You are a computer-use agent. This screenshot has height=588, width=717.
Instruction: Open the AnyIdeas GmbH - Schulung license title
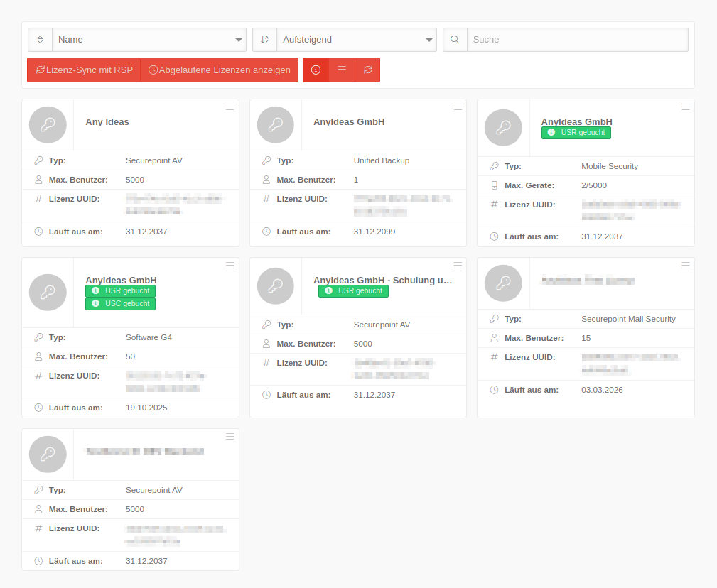382,281
